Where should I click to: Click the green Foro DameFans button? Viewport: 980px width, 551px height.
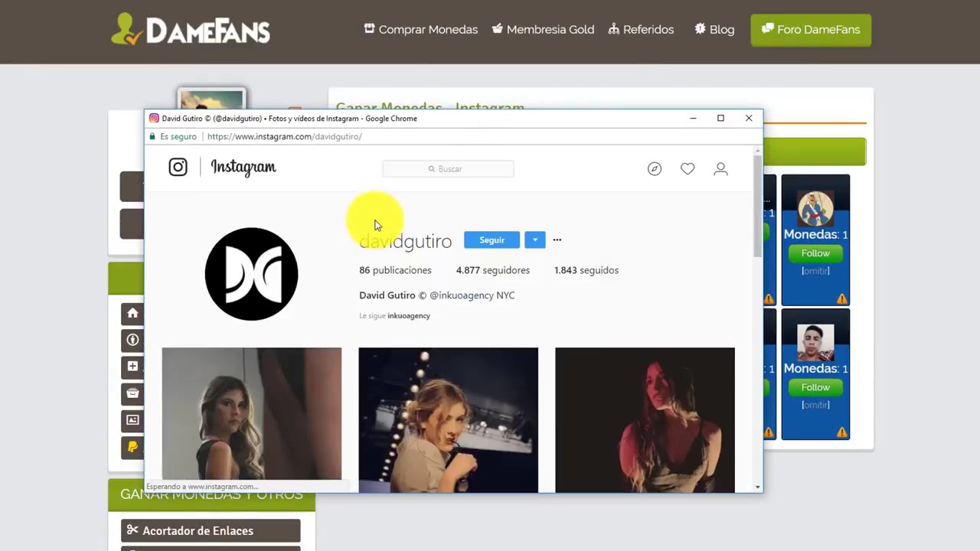point(811,30)
